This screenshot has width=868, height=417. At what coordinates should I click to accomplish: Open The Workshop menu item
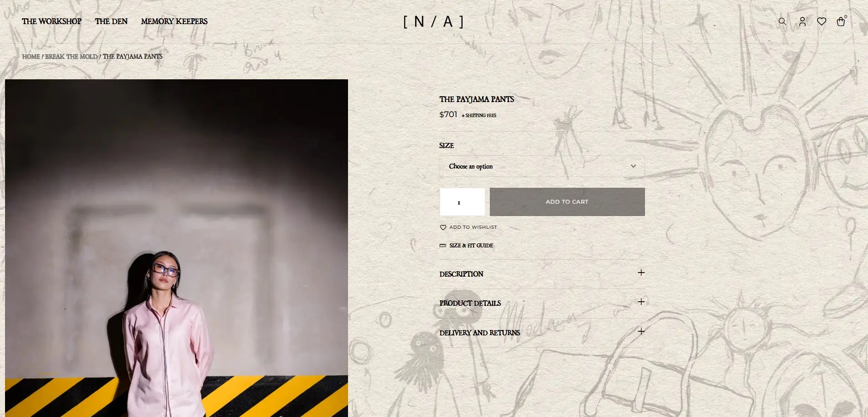52,21
